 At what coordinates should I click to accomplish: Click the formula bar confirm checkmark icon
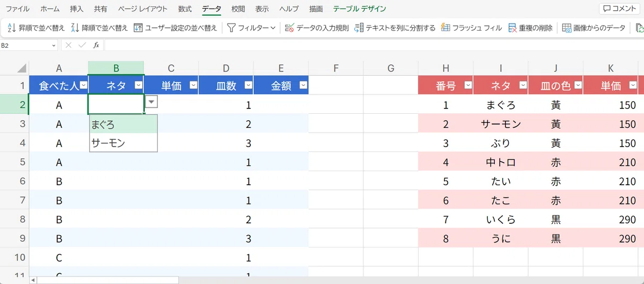click(x=82, y=46)
